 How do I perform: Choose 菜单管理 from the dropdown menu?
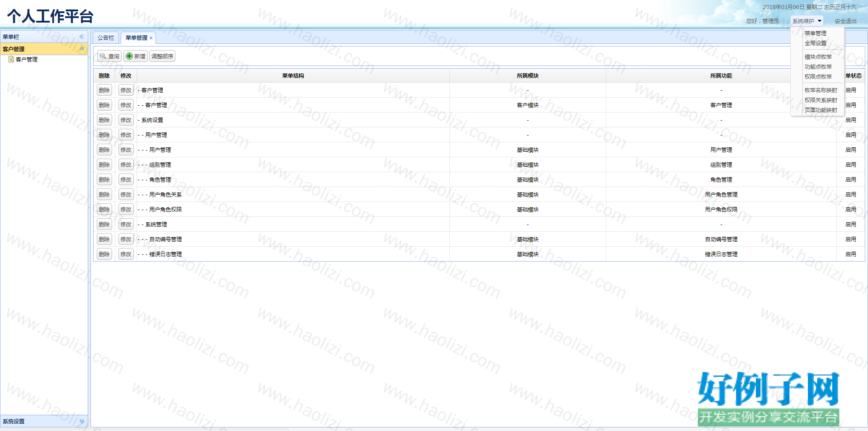[816, 33]
